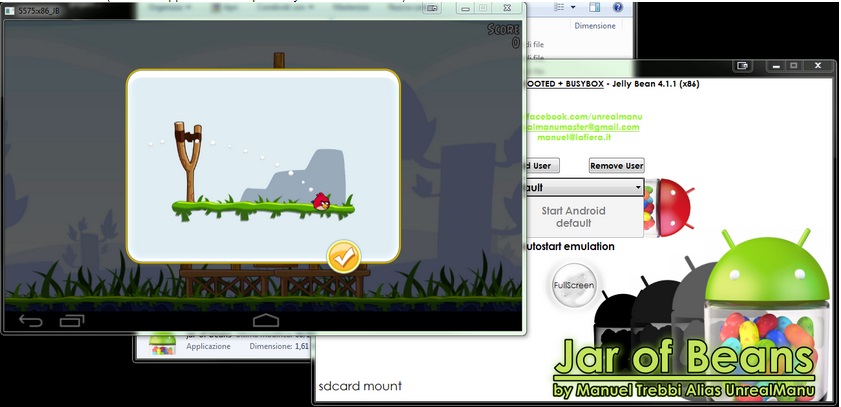The width and height of the screenshot is (841, 407).
Task: Click the round FullScreen button
Action: click(x=574, y=286)
